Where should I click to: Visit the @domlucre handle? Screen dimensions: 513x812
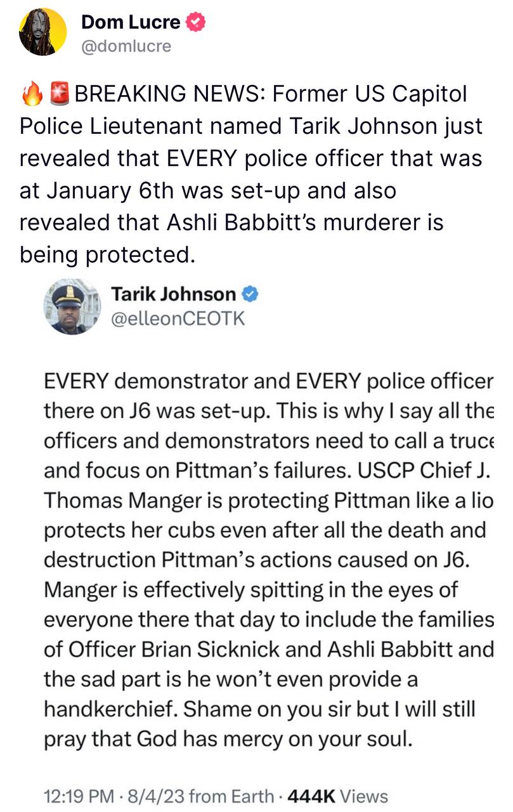126,46
